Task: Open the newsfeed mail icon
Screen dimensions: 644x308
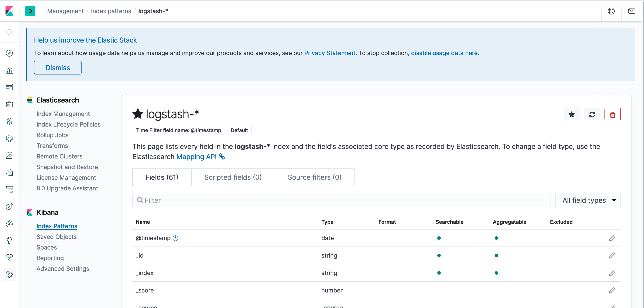Action: (x=631, y=11)
